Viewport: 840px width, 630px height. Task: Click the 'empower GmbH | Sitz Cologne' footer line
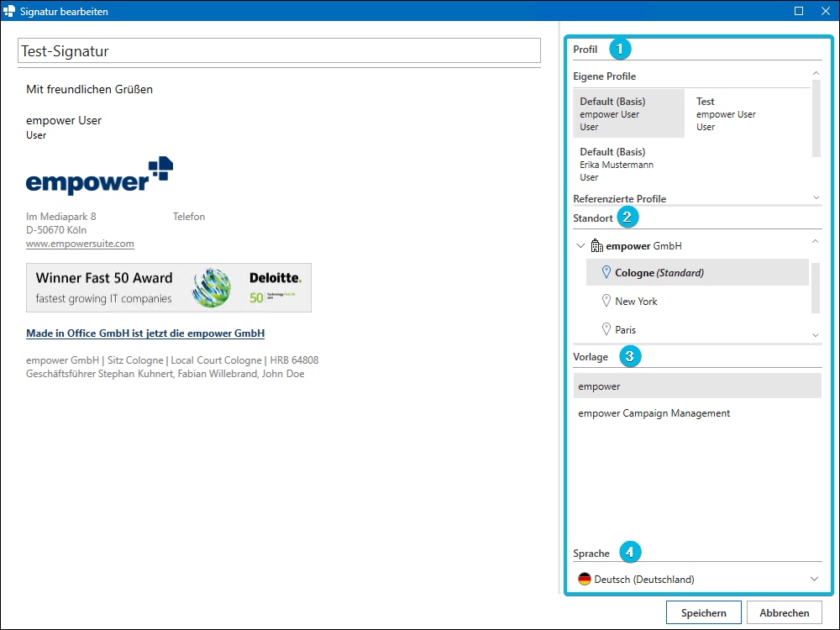(172, 360)
